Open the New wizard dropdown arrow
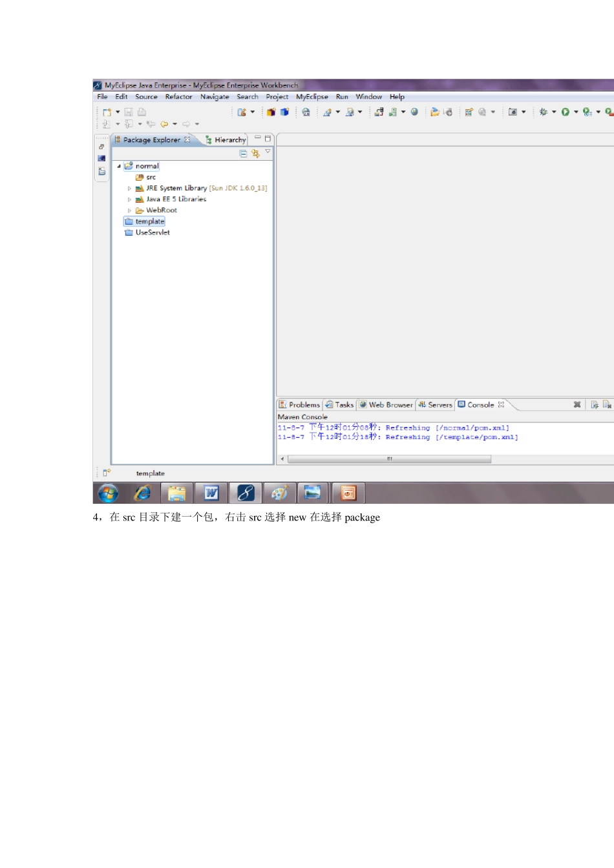Image resolution: width=614 pixels, height=868 pixels. [118, 112]
